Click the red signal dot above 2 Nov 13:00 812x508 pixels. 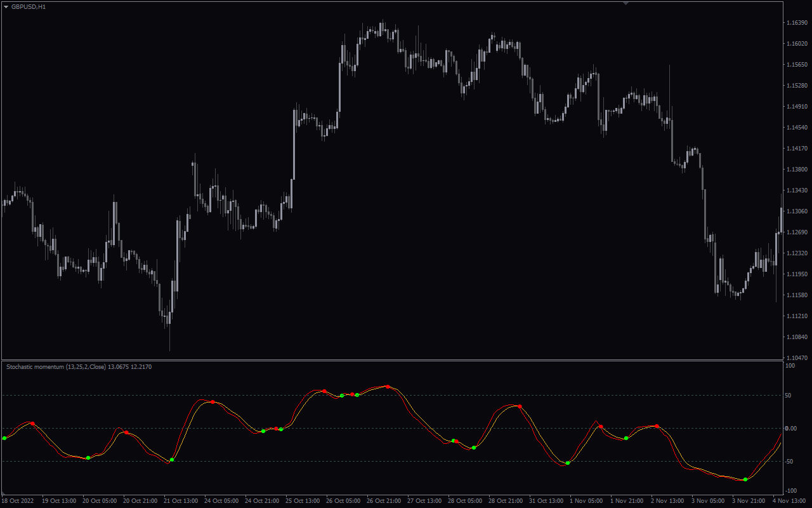tap(657, 426)
